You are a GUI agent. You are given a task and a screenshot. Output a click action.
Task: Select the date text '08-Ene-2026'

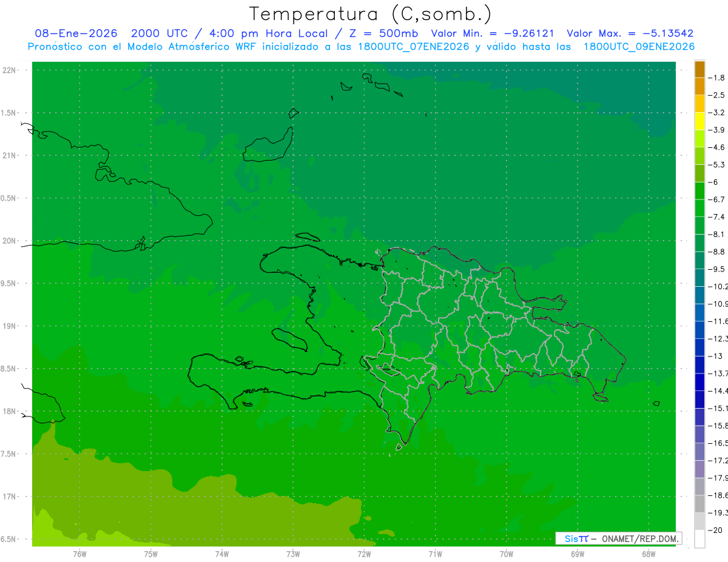tap(76, 33)
